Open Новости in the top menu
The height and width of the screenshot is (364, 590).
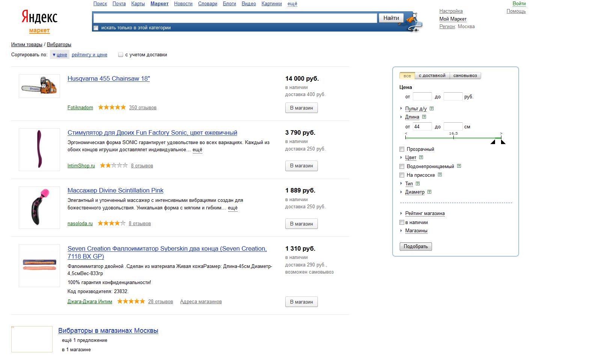point(183,4)
